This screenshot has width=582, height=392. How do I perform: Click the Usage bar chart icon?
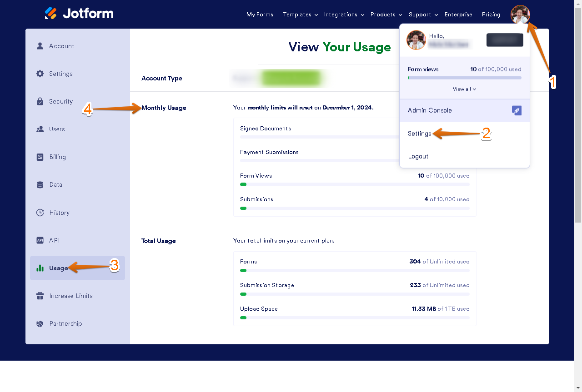40,268
